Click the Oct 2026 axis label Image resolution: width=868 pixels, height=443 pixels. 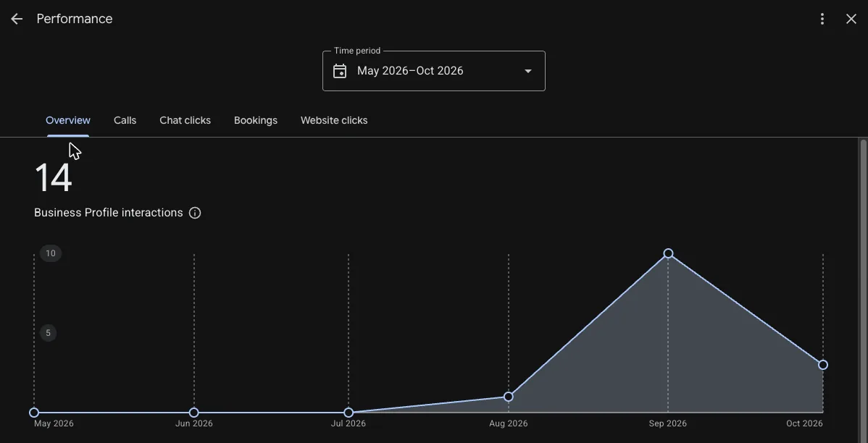tap(804, 423)
